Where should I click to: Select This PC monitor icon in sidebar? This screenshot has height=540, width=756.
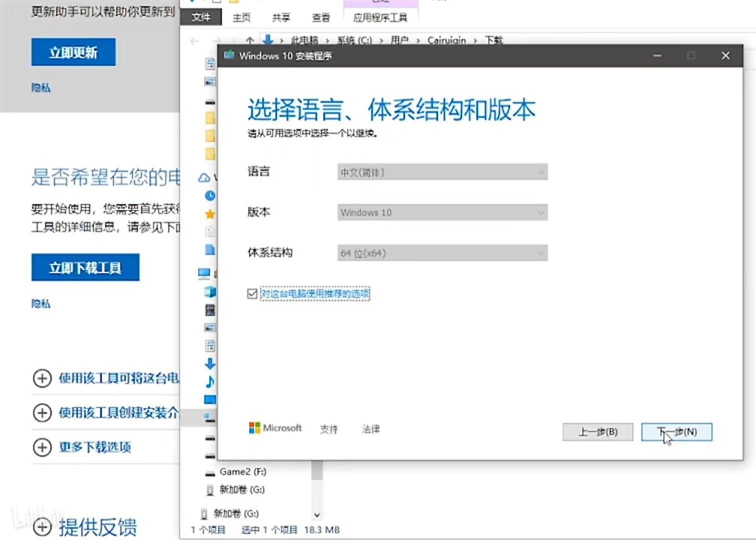pyautogui.click(x=204, y=273)
